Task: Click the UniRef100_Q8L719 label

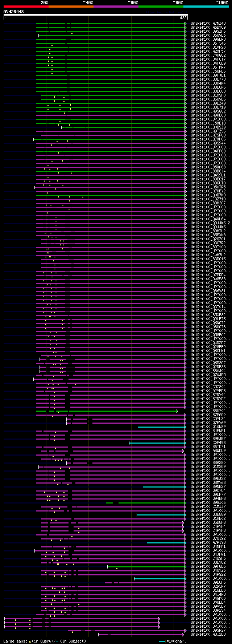Action: (208, 107)
